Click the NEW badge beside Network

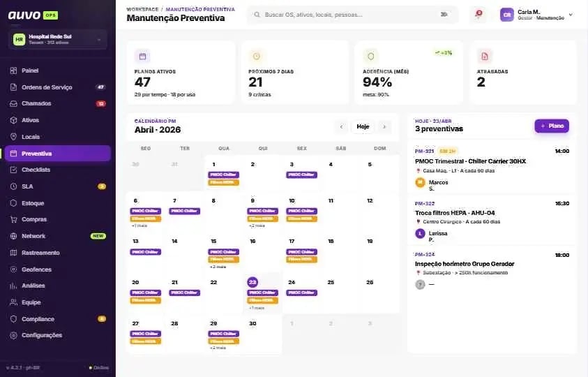tap(98, 236)
